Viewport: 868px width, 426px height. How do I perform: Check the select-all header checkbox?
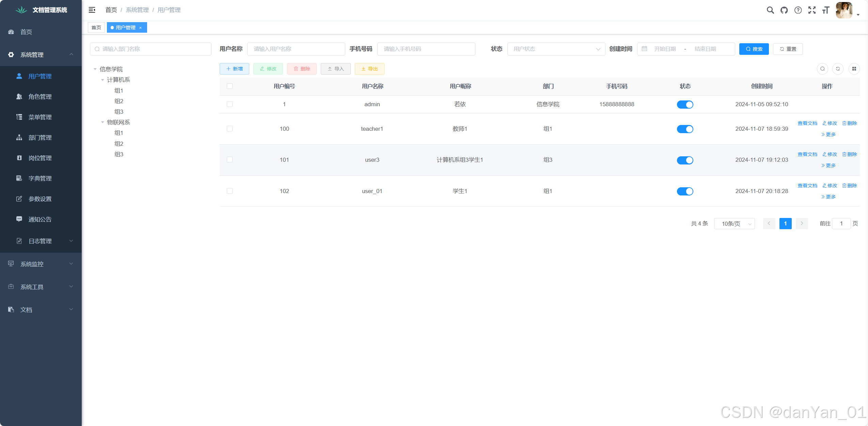(230, 86)
